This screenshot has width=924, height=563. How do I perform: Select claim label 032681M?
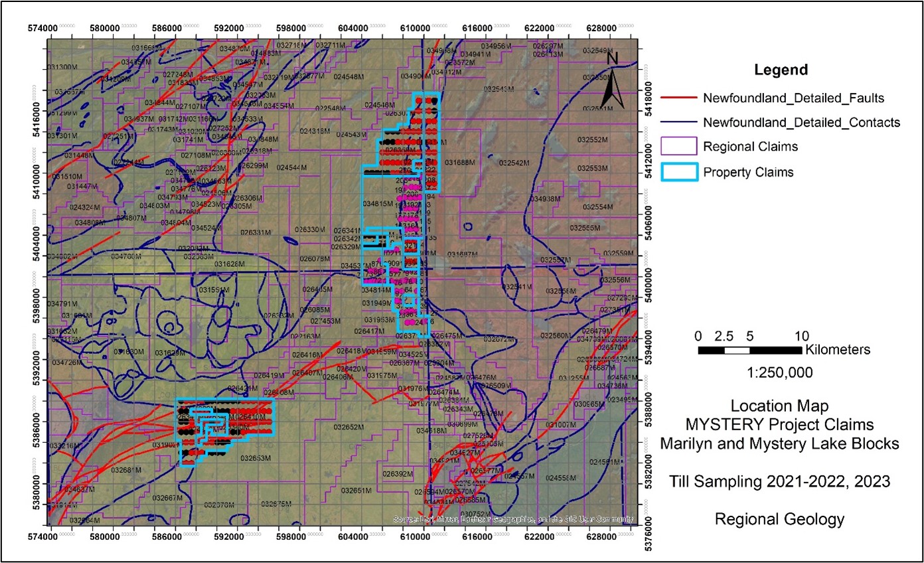pos(127,469)
